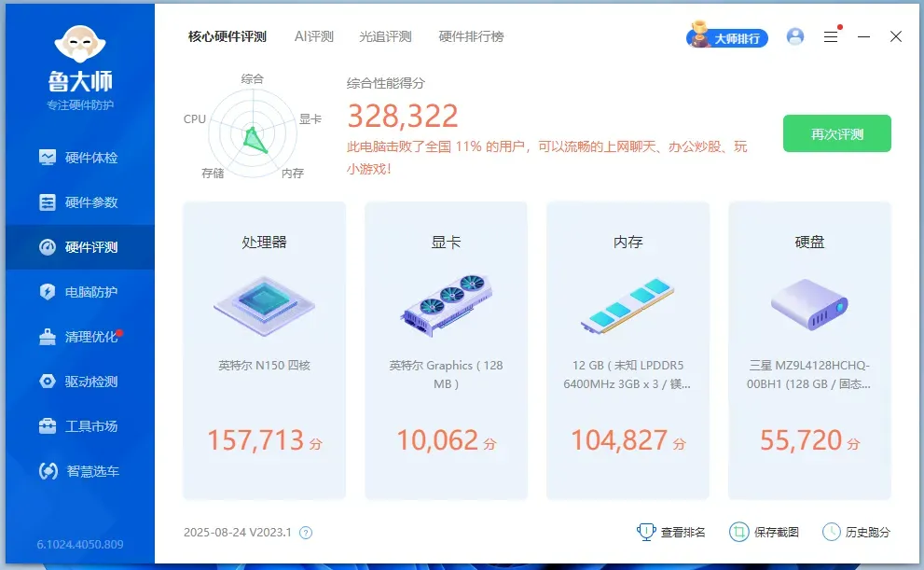The height and width of the screenshot is (570, 924).
Task: Switch to the AI评测 tab
Action: point(313,36)
